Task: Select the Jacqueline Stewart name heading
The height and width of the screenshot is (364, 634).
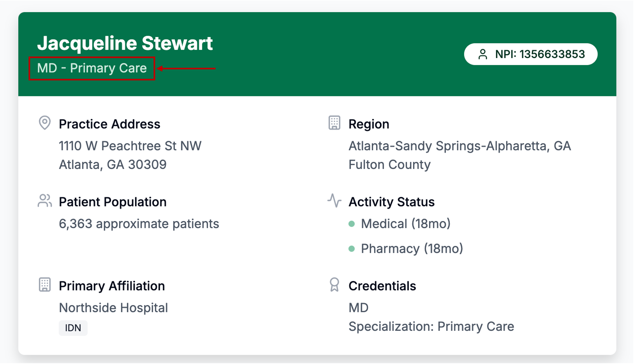Action: (125, 43)
